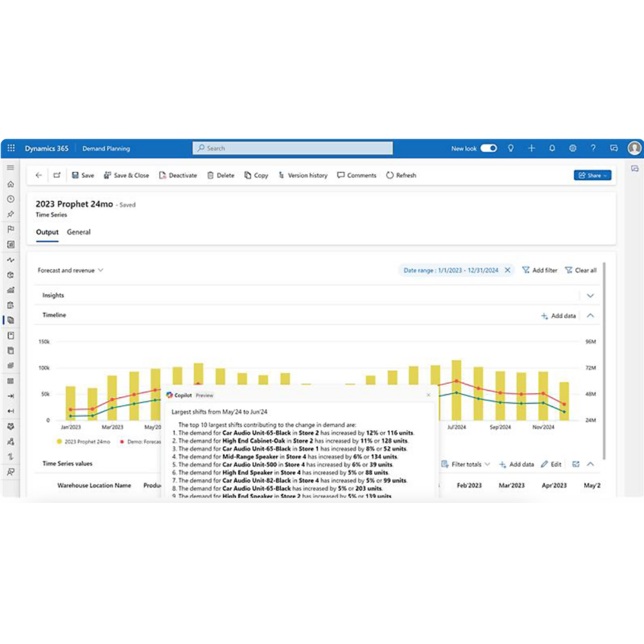
Task: Click the Copilot icon in the popup header
Action: pyautogui.click(x=170, y=395)
